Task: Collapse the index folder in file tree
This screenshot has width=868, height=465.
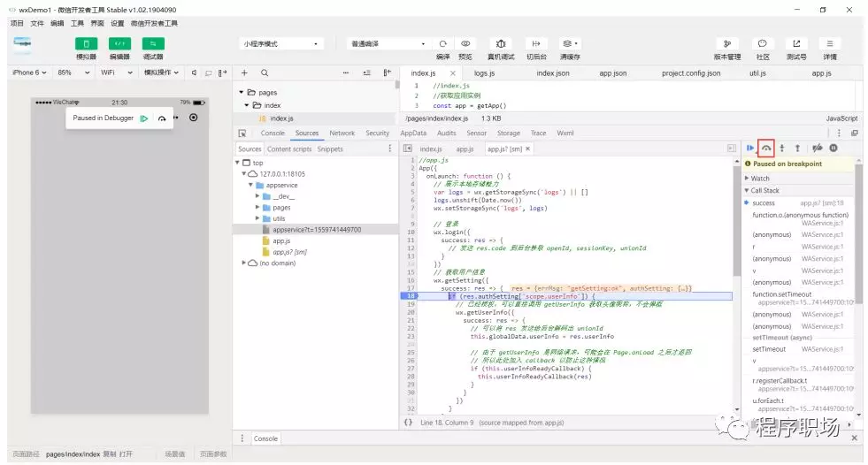Action: (247, 105)
